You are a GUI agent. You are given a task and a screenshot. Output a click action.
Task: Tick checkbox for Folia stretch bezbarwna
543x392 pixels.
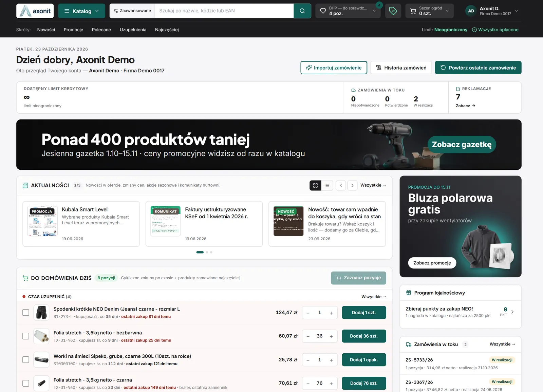(x=26, y=336)
